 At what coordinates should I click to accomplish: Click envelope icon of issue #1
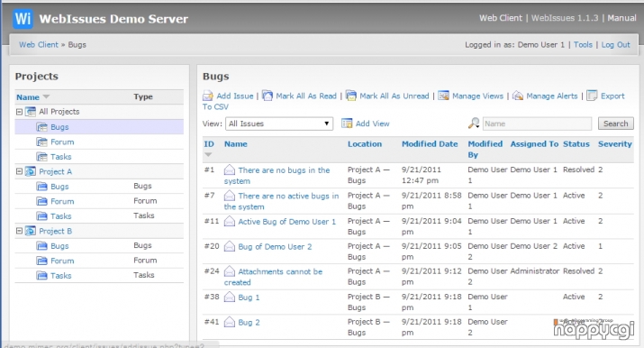point(230,169)
